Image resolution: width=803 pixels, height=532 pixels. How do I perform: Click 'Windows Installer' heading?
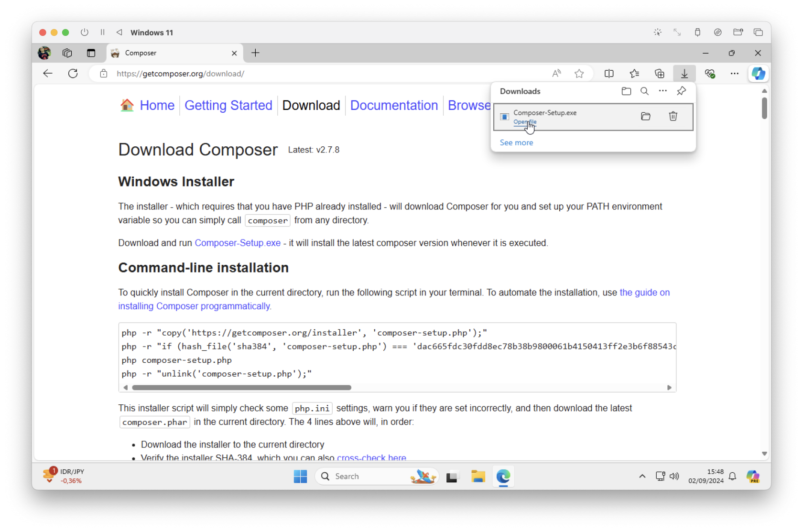point(176,182)
